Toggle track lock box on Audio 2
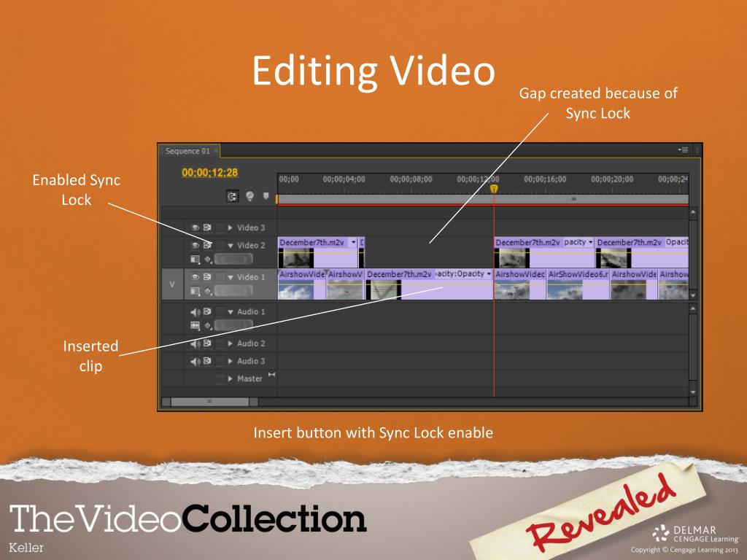The height and width of the screenshot is (560, 747). pos(220,343)
